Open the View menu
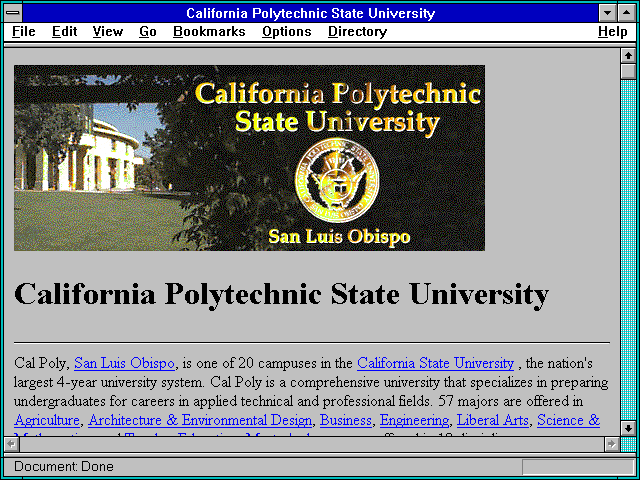640x480 pixels. [108, 32]
